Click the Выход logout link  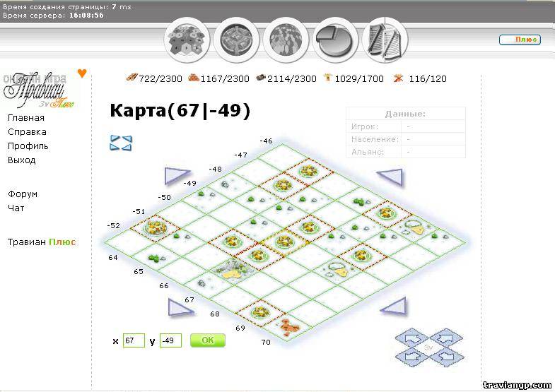point(22,160)
